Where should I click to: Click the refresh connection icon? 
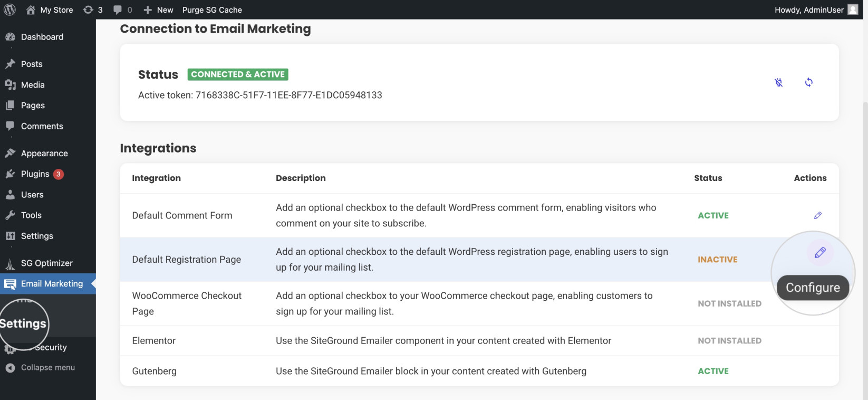coord(808,82)
